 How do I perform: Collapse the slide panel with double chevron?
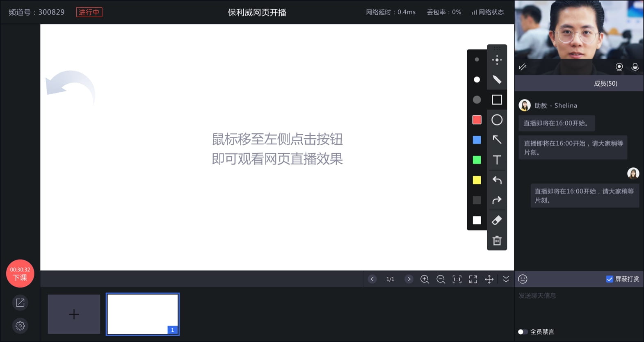pyautogui.click(x=506, y=279)
